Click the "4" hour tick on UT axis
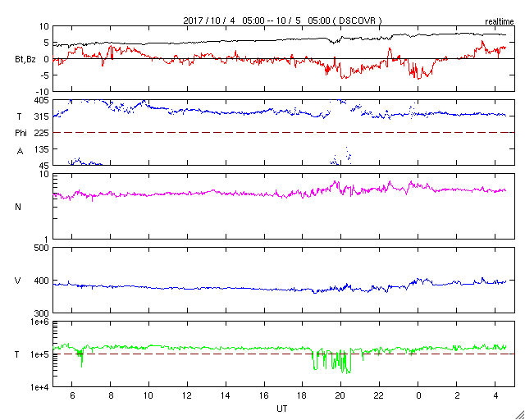The width and height of the screenshot is (525, 420). click(x=495, y=395)
